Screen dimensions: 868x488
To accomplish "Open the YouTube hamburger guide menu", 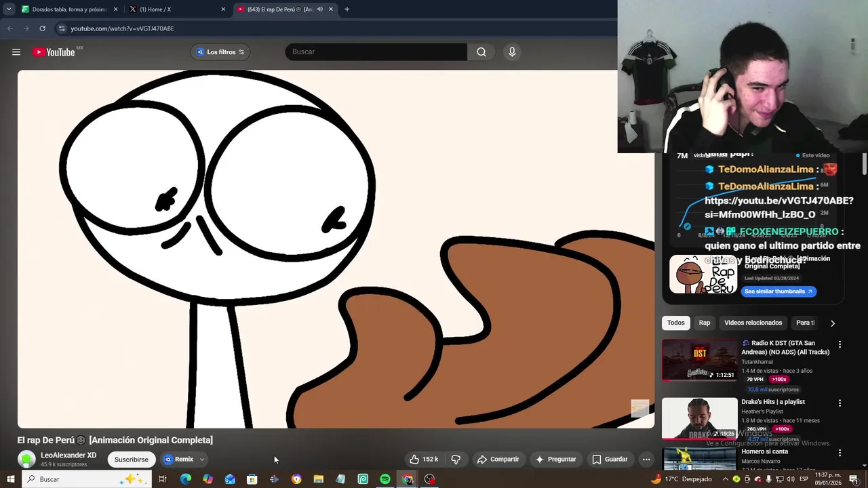I will (x=16, y=52).
